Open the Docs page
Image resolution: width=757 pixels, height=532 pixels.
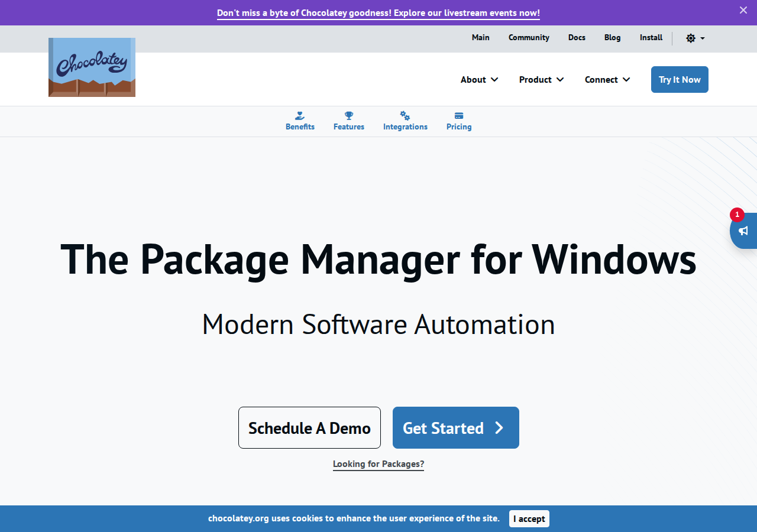click(577, 37)
